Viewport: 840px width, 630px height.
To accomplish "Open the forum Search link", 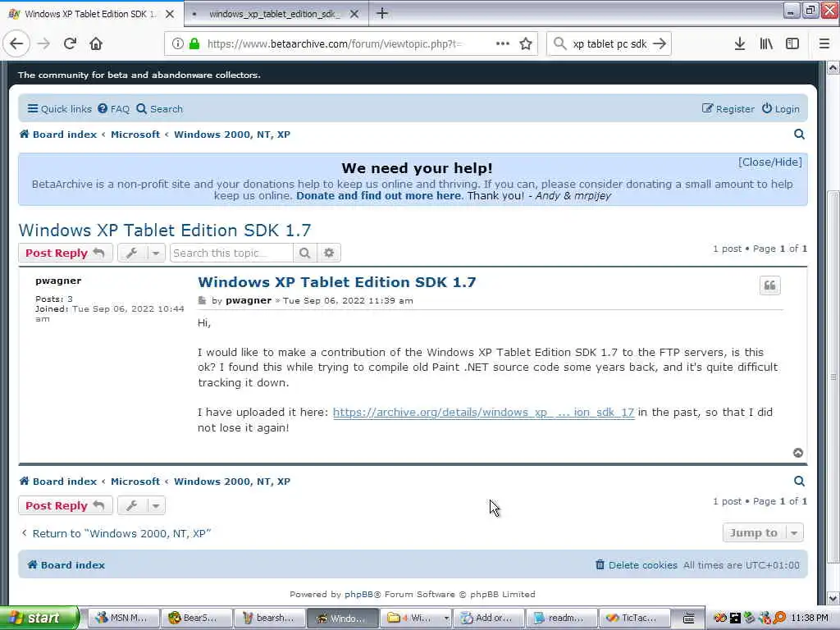I will click(160, 109).
